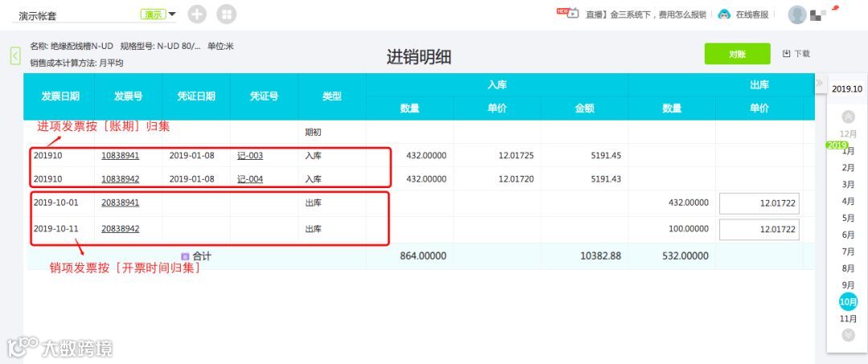
Task: Click date cell 2019-10-11
Action: tap(56, 228)
